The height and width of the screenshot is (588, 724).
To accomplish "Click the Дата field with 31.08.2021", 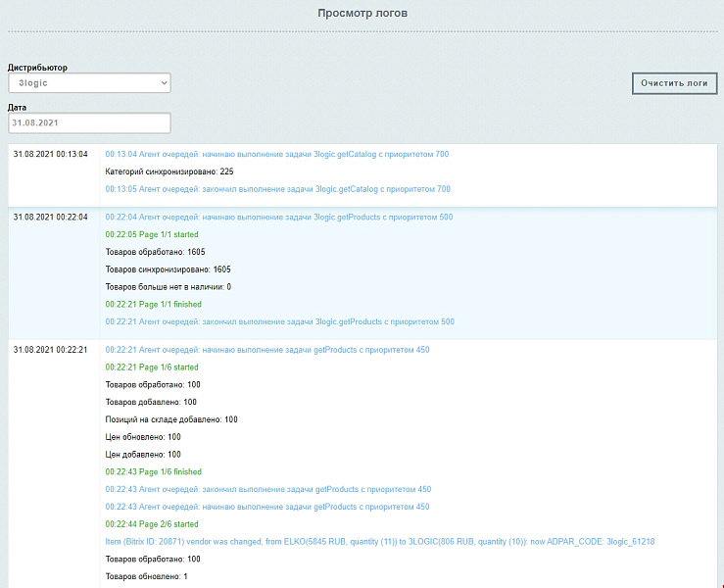I will [89, 123].
